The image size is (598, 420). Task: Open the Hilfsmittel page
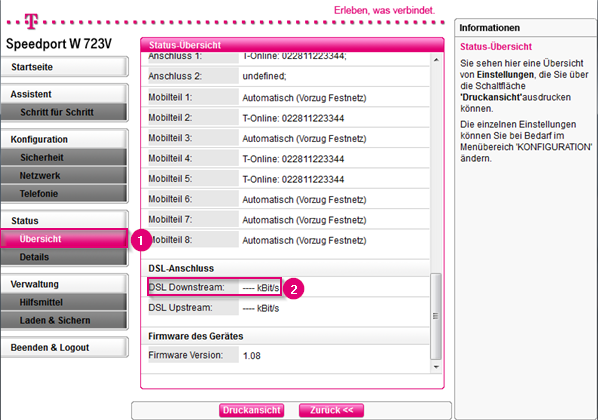click(64, 302)
